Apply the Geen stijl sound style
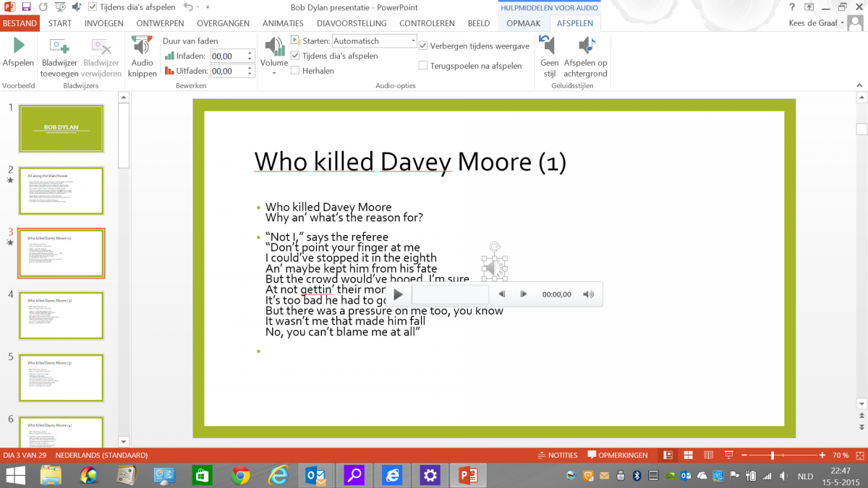The height and width of the screenshot is (488, 868). [x=550, y=56]
